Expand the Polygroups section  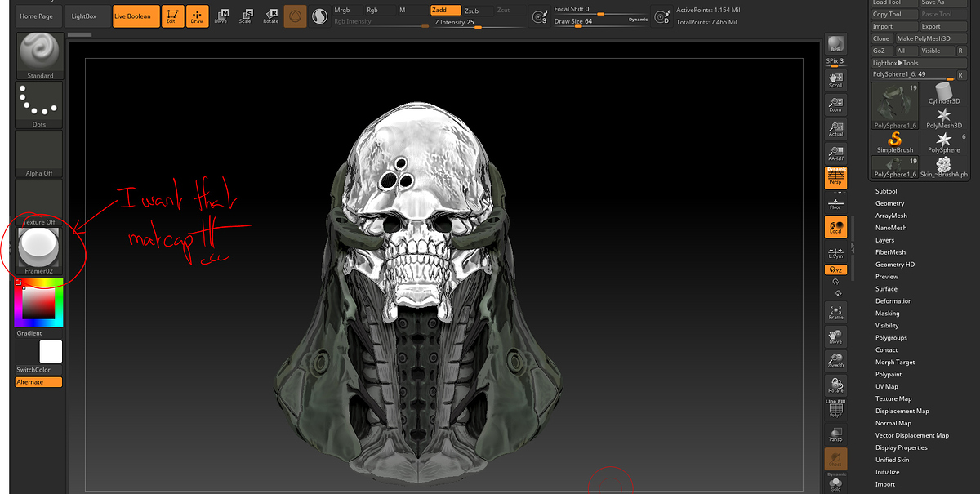click(x=891, y=337)
